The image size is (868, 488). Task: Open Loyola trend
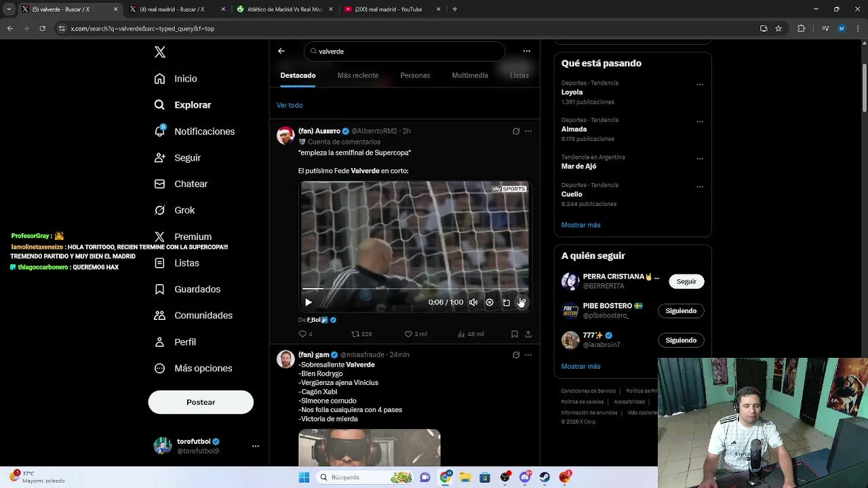pos(572,92)
